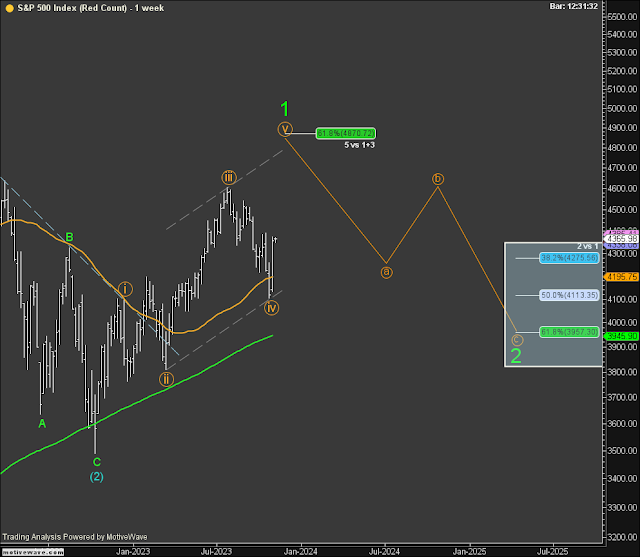Click the 4600.00 price axis label
640x557 pixels.
(622, 189)
